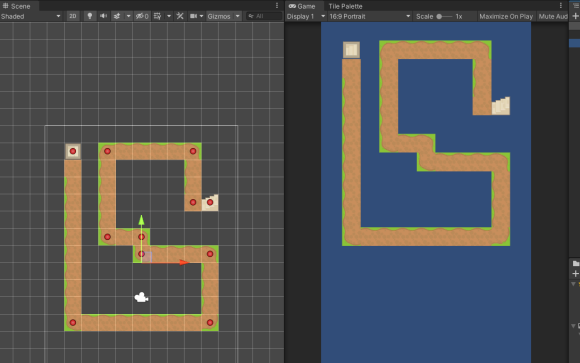Image resolution: width=580 pixels, height=363 pixels.
Task: Select waypoint at path's bottom-right corner
Action: click(210, 322)
